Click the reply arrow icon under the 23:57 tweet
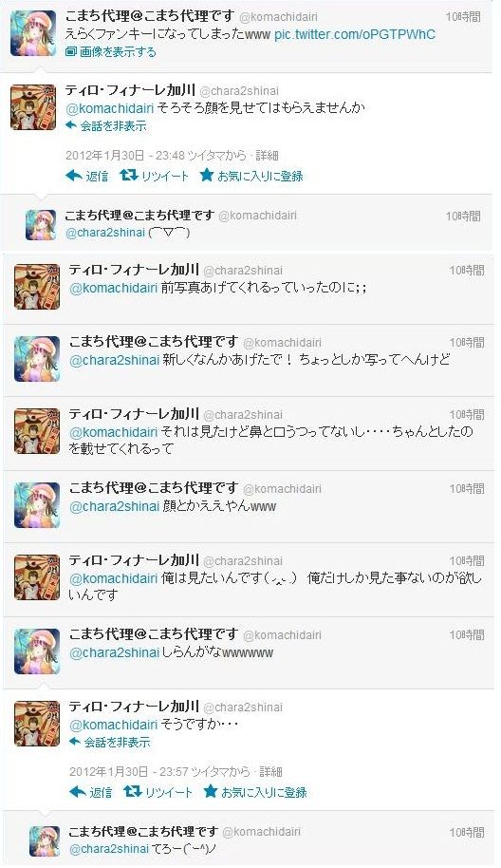 coord(78,792)
